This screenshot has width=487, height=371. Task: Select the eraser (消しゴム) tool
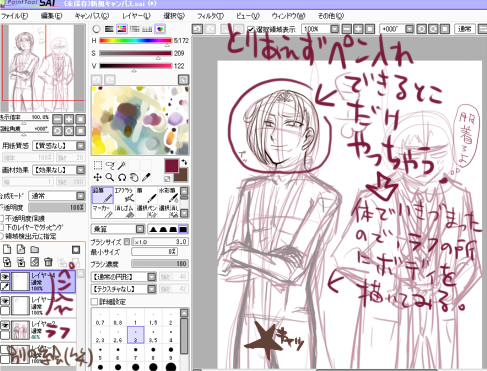(x=124, y=211)
